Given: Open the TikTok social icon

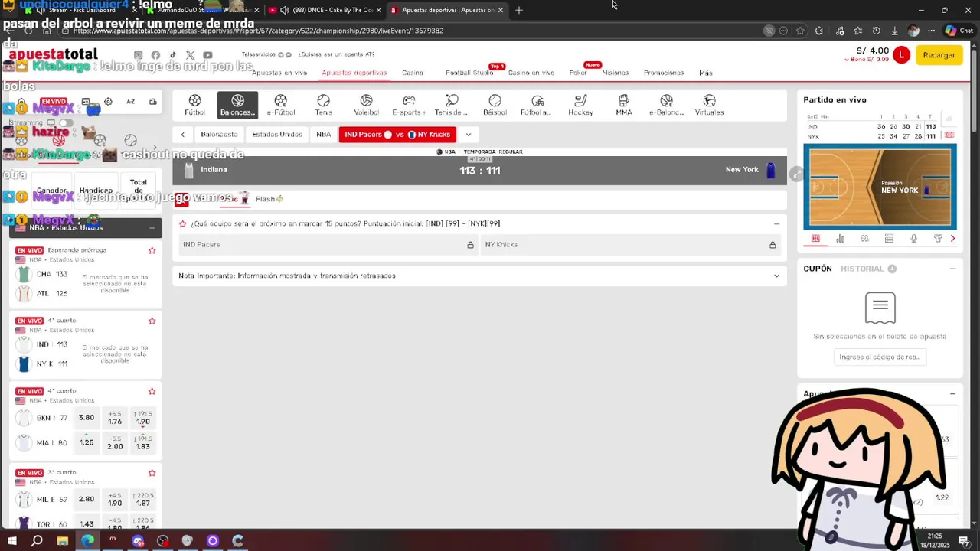Looking at the screenshot, I should (x=173, y=55).
